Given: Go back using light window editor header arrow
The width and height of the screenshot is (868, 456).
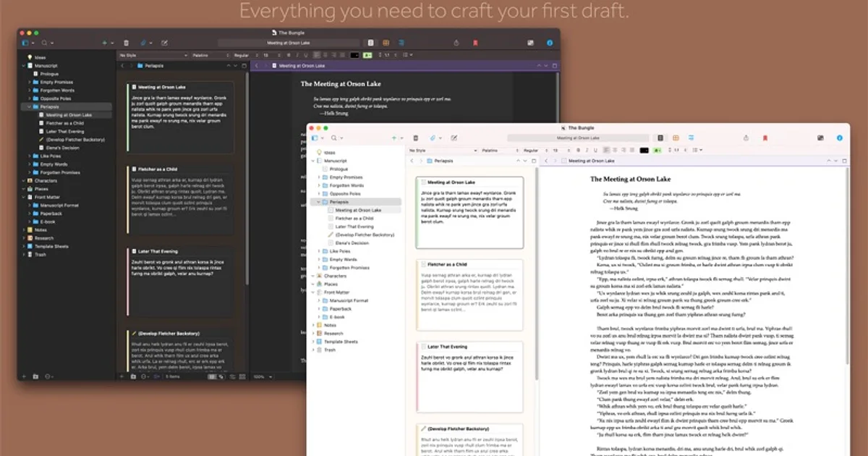Looking at the screenshot, I should 546,160.
